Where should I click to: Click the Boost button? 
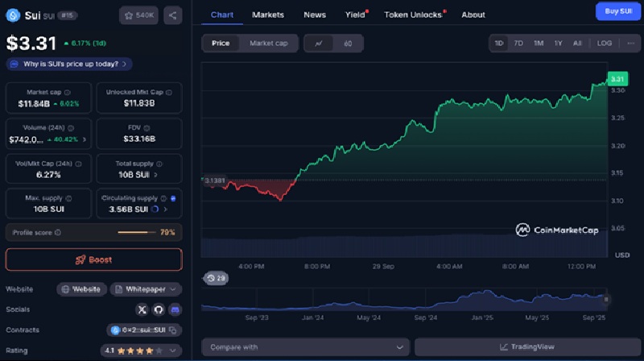point(93,259)
